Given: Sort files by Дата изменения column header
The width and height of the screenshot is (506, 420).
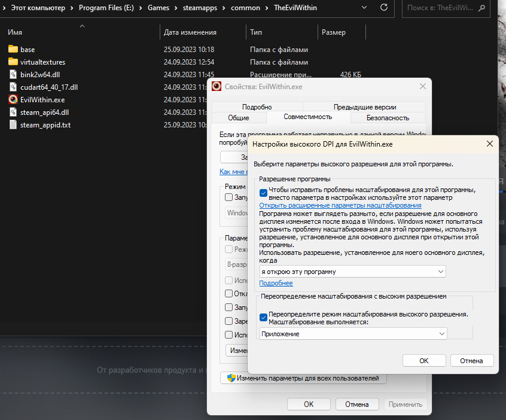Looking at the screenshot, I should pyautogui.click(x=190, y=32).
